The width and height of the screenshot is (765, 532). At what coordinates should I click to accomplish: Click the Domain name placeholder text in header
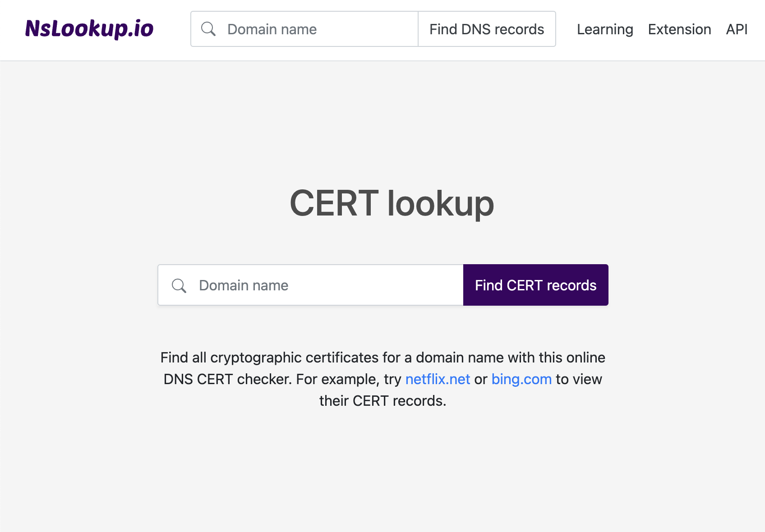click(x=272, y=29)
